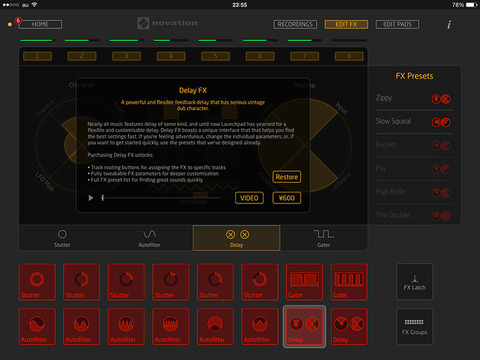The width and height of the screenshot is (480, 360).
Task: Toggle track 7 routing button
Action: point(304,56)
